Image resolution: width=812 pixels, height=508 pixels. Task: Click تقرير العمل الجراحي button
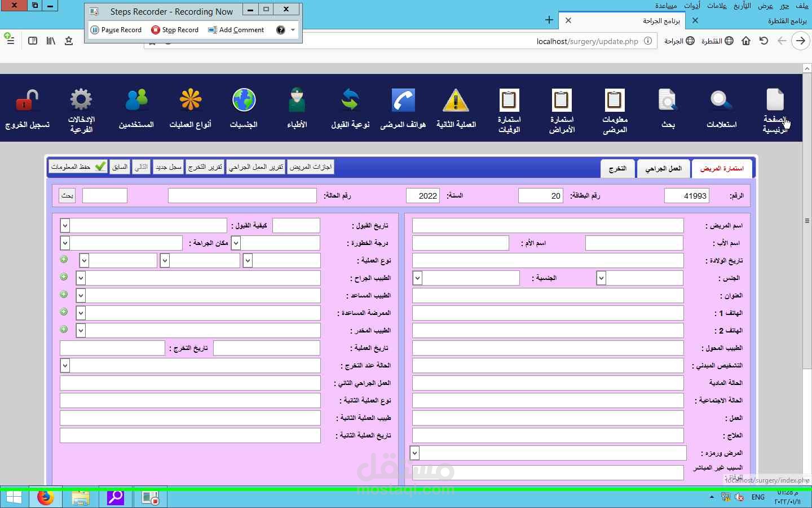click(256, 167)
